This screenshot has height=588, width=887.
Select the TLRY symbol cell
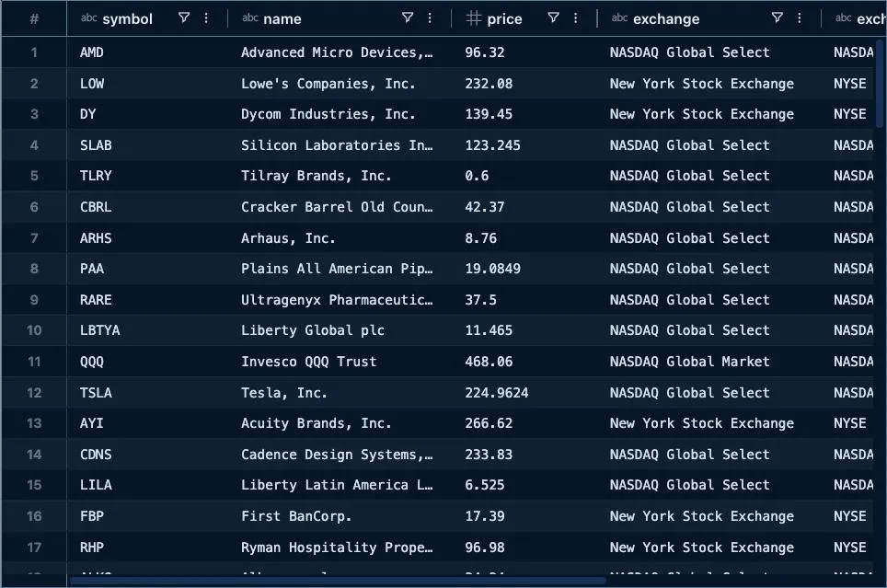[147, 176]
